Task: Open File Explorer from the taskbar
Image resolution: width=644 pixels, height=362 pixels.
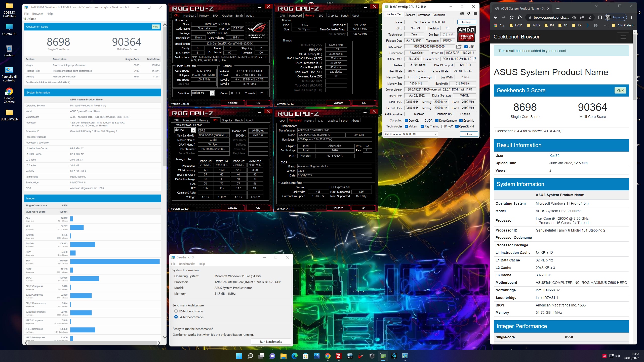Action: 283,356
